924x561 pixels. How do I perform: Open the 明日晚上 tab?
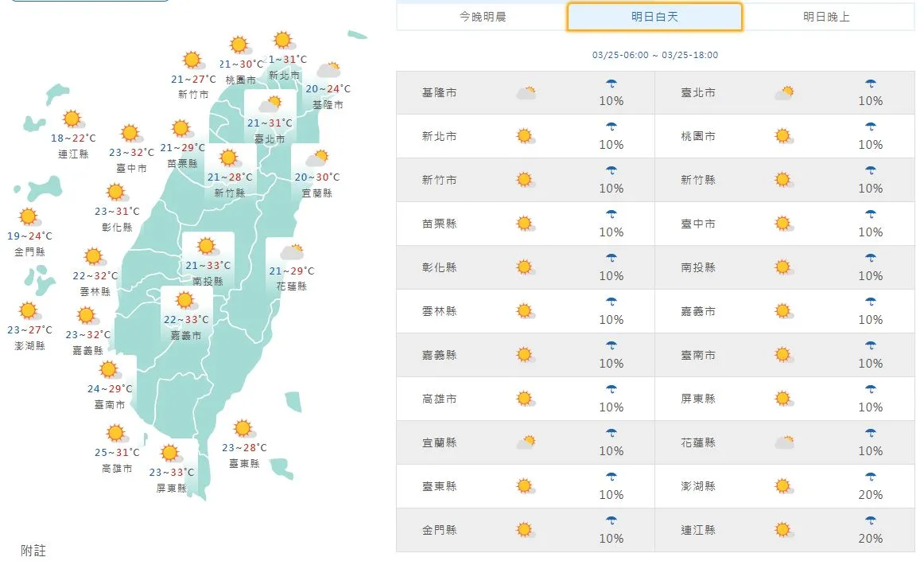point(826,17)
